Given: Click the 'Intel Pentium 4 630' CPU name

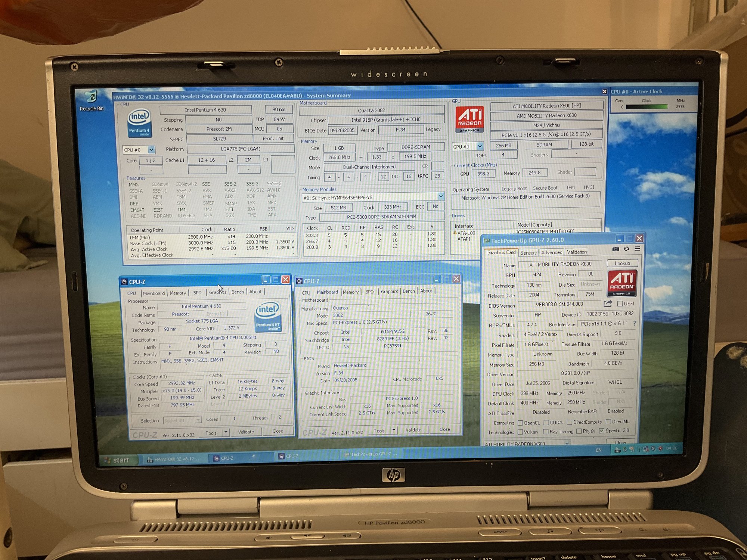Looking at the screenshot, I should 205,110.
